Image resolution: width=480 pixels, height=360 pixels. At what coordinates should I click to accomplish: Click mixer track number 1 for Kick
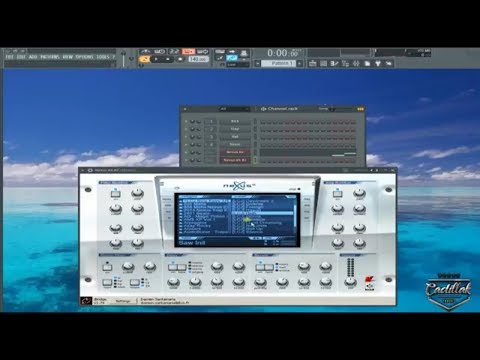tap(211, 121)
